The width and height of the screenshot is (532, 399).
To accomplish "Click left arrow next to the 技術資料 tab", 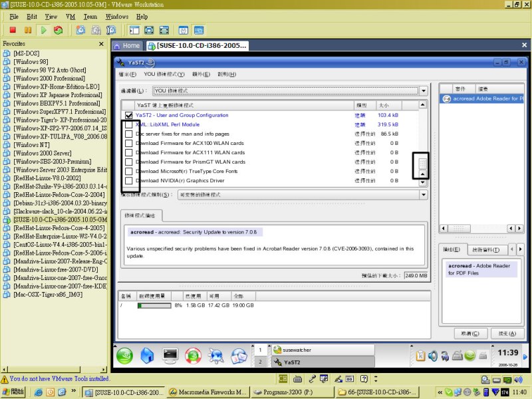I will 512,249.
